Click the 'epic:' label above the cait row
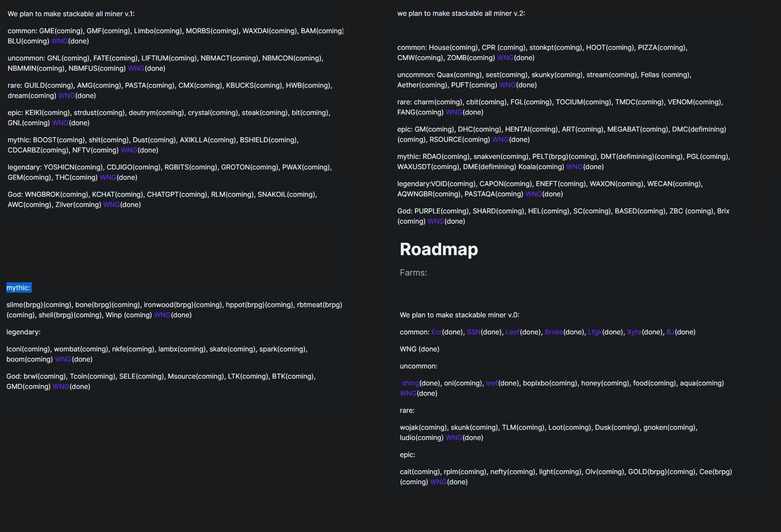 [x=408, y=455]
